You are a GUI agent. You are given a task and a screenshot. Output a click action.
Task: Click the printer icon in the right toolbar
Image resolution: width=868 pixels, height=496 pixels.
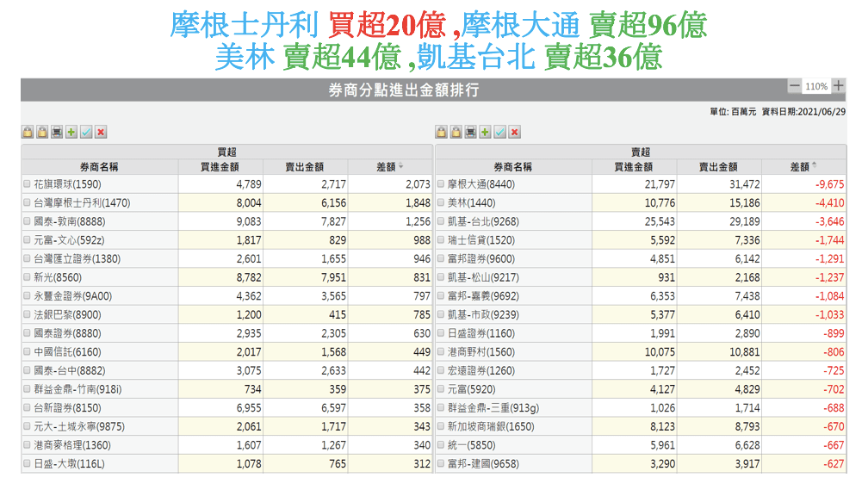(471, 132)
